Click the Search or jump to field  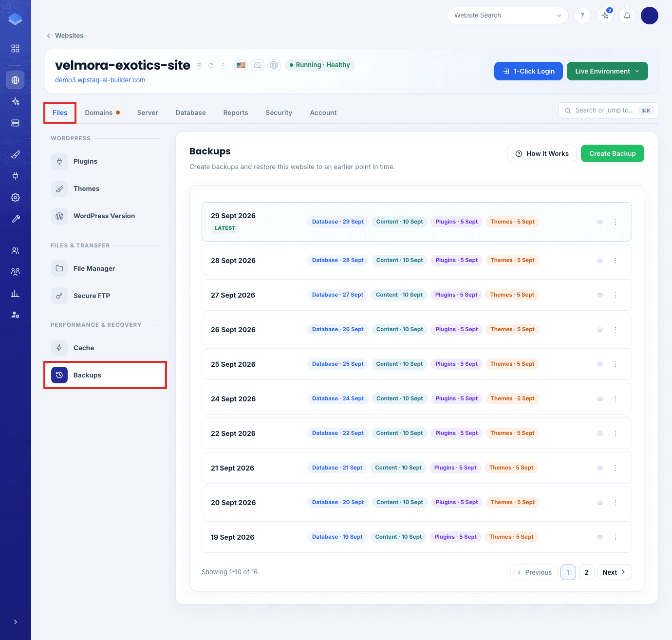(x=608, y=111)
